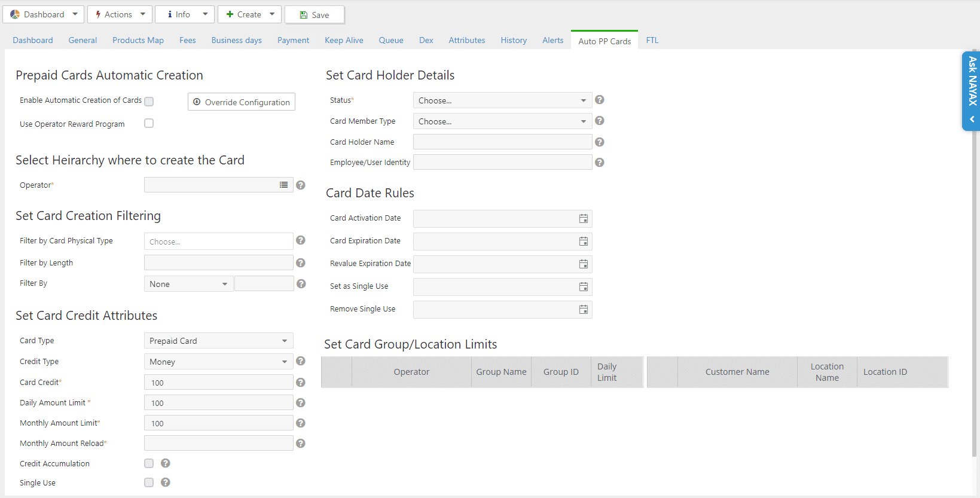Image resolution: width=980 pixels, height=498 pixels.
Task: Open Filter by Card Physical Type chooser
Action: coord(218,242)
